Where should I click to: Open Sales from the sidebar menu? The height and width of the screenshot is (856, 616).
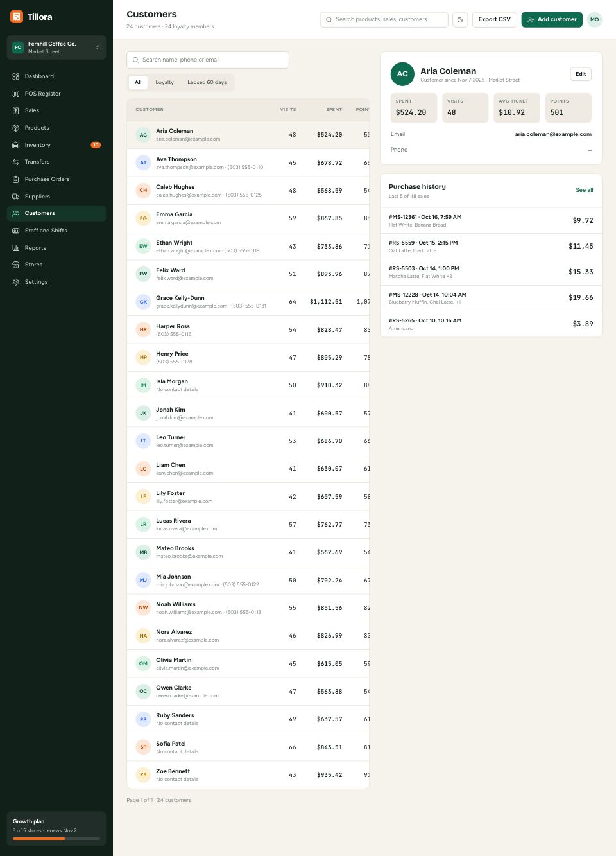pyautogui.click(x=56, y=110)
